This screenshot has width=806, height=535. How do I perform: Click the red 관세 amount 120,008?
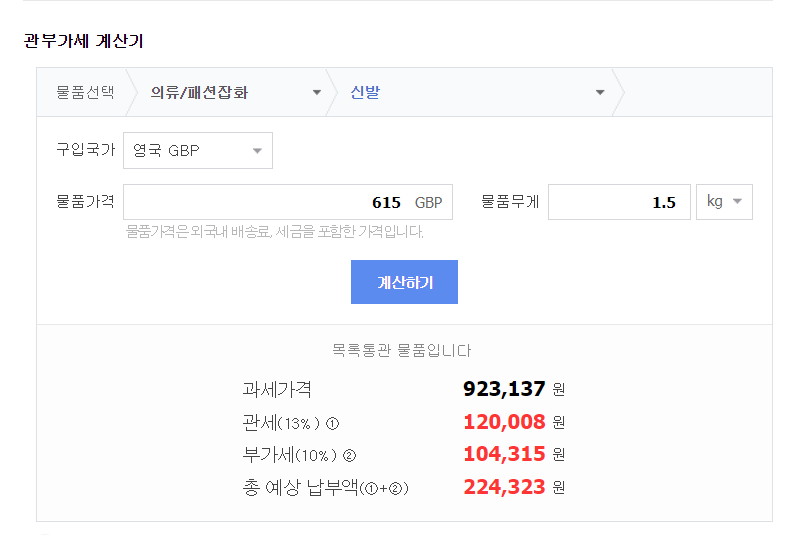tap(503, 422)
